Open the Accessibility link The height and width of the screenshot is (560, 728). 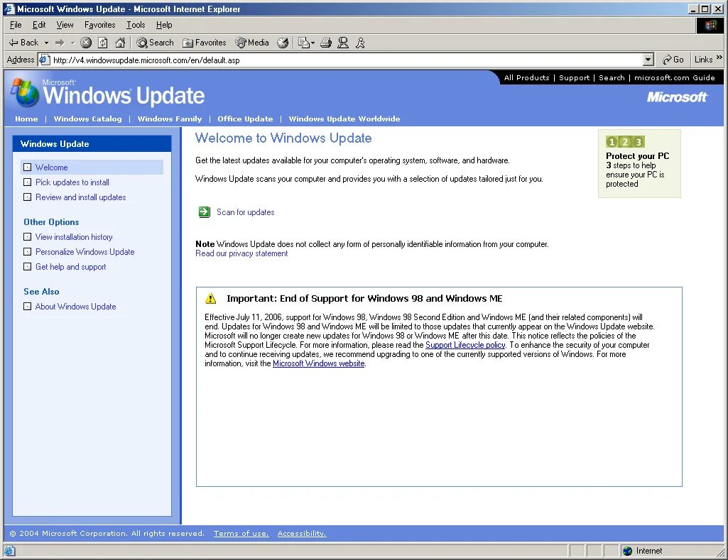point(302,534)
